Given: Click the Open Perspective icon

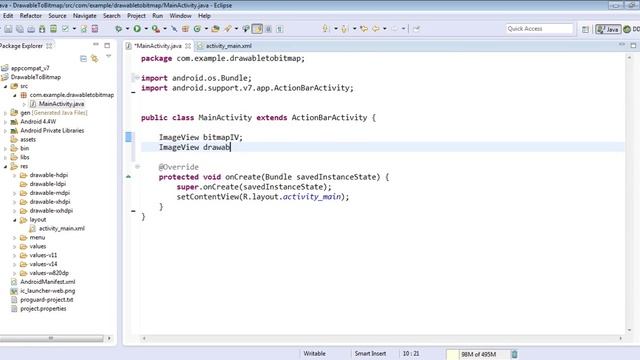Looking at the screenshot, I should [x=585, y=29].
